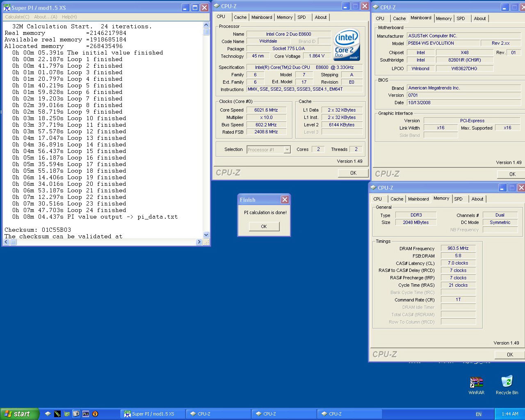Open SPD tab in CPU-Z Mainboard window

pyautogui.click(x=461, y=18)
